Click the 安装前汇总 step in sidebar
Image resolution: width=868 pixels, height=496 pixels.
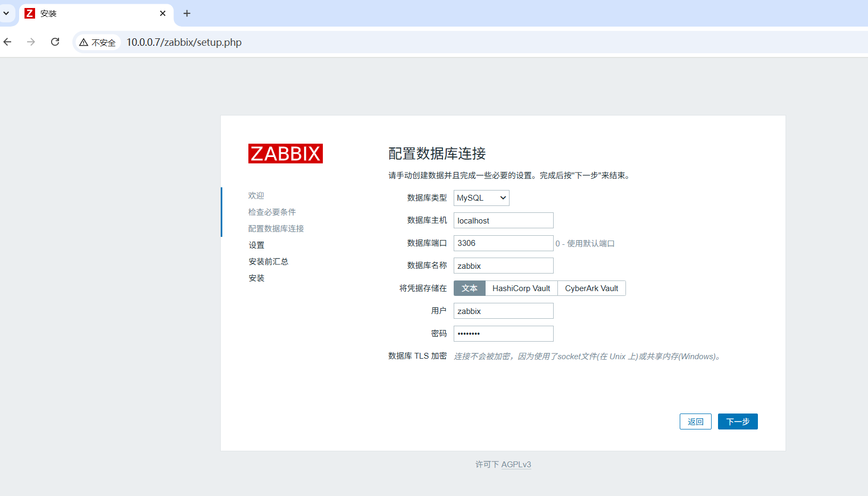269,262
